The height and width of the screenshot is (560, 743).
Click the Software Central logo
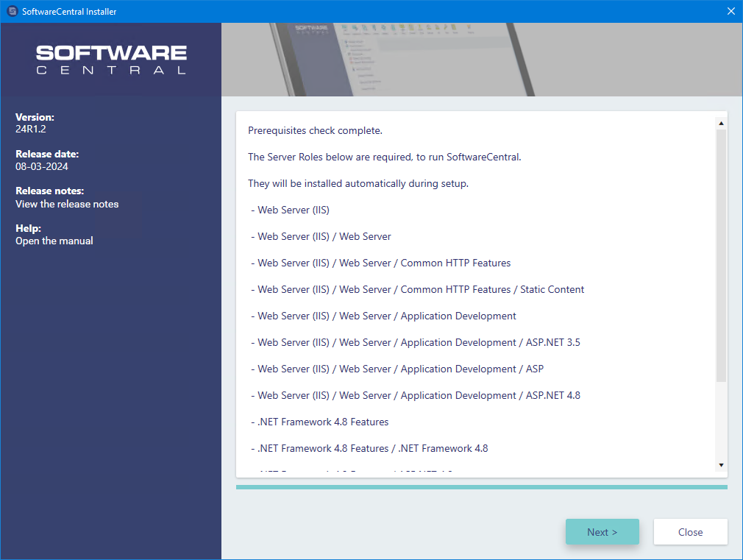coord(111,60)
